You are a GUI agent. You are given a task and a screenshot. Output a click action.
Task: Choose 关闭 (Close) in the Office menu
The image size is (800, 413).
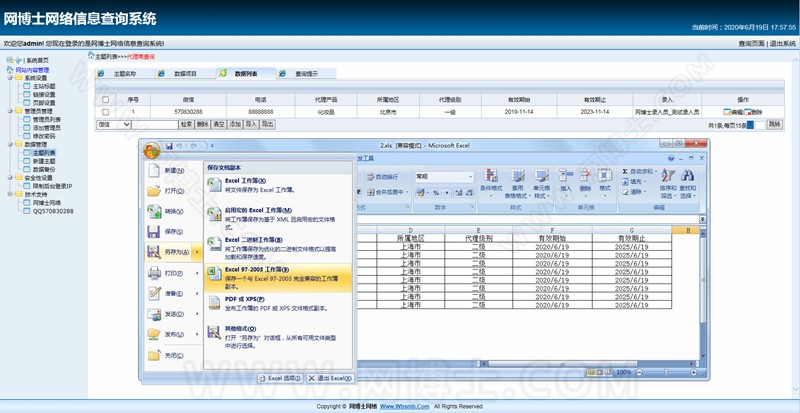(173, 355)
